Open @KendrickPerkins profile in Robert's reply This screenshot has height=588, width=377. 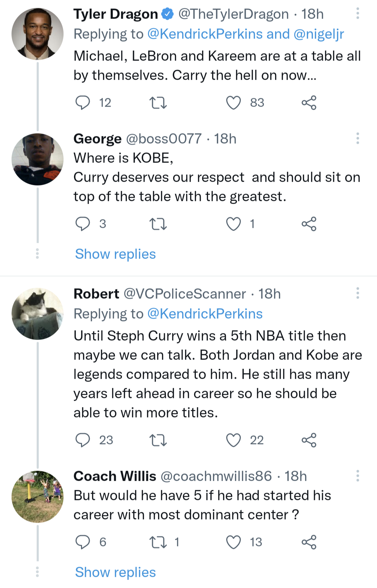tap(205, 314)
